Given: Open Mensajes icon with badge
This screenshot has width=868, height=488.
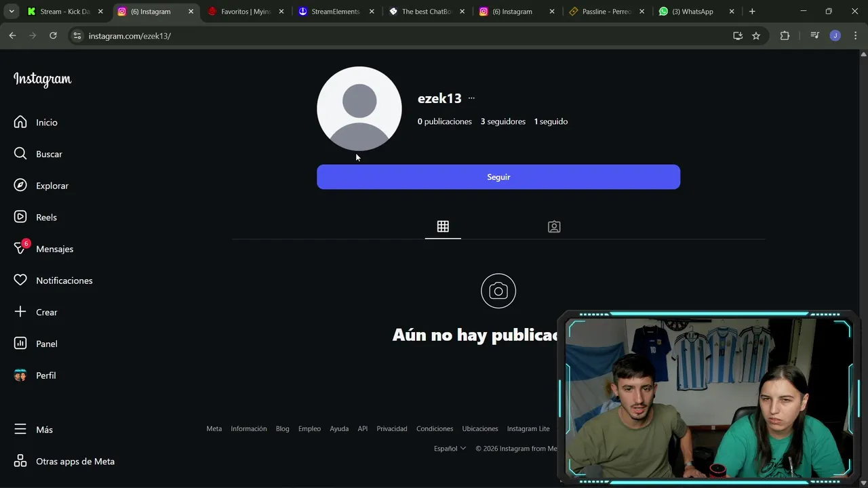Looking at the screenshot, I should pos(21,248).
